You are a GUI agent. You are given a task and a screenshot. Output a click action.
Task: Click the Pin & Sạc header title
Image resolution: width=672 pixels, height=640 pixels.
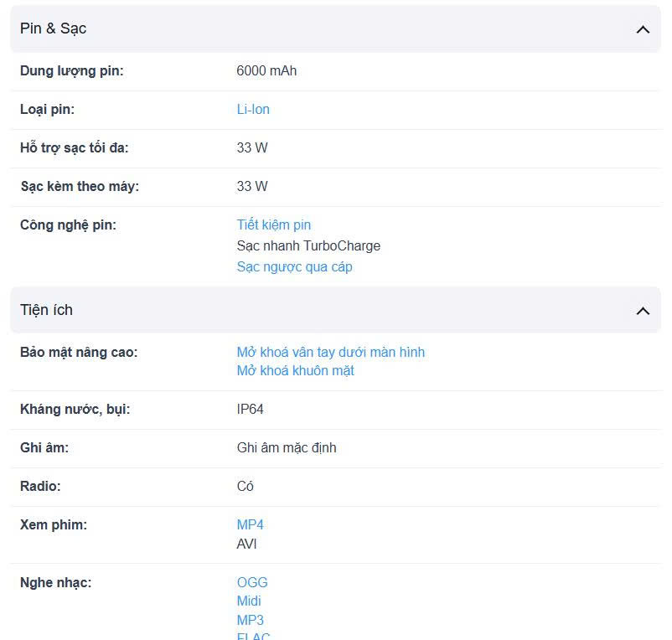53,28
